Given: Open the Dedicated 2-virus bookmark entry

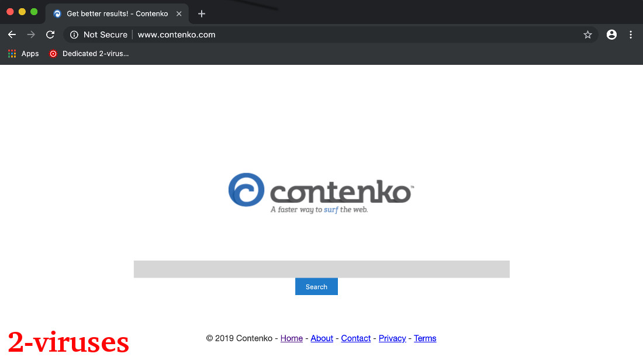Looking at the screenshot, I should pyautogui.click(x=95, y=53).
